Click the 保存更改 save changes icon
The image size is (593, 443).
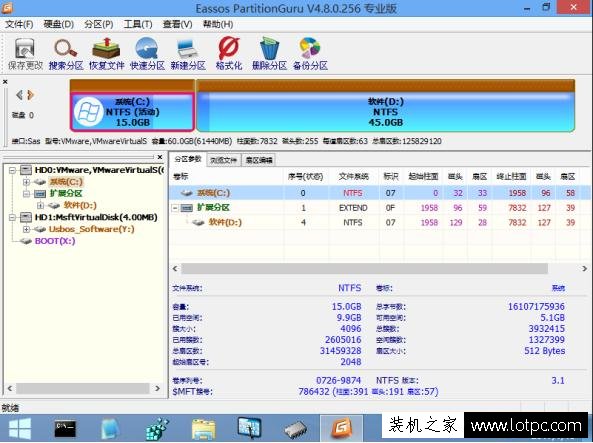click(x=25, y=54)
